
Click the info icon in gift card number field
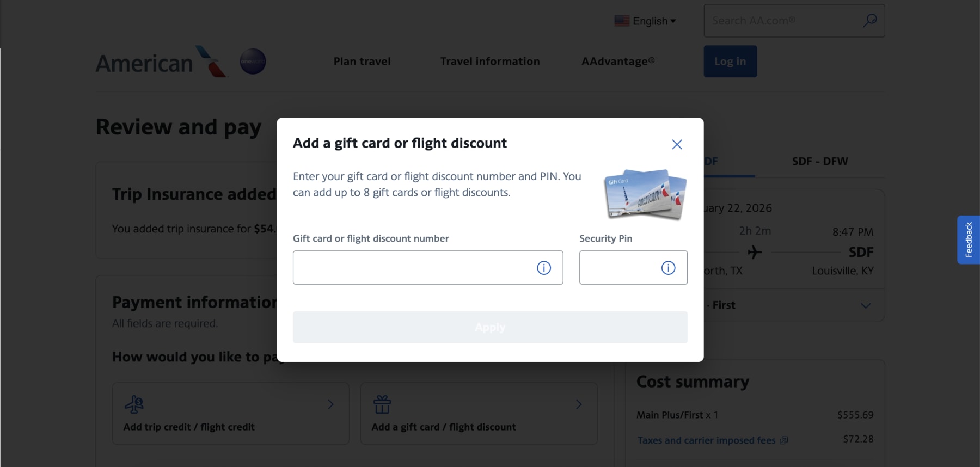coord(543,267)
